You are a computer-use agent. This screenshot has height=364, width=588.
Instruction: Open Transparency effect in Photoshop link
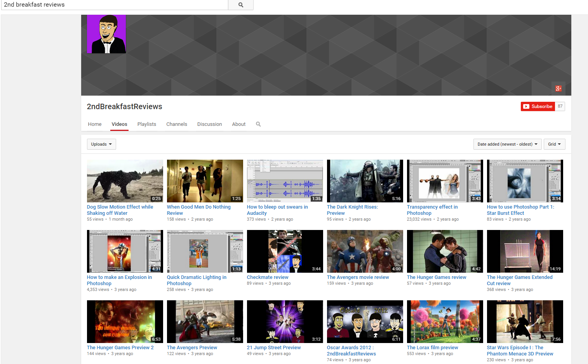[x=432, y=210]
